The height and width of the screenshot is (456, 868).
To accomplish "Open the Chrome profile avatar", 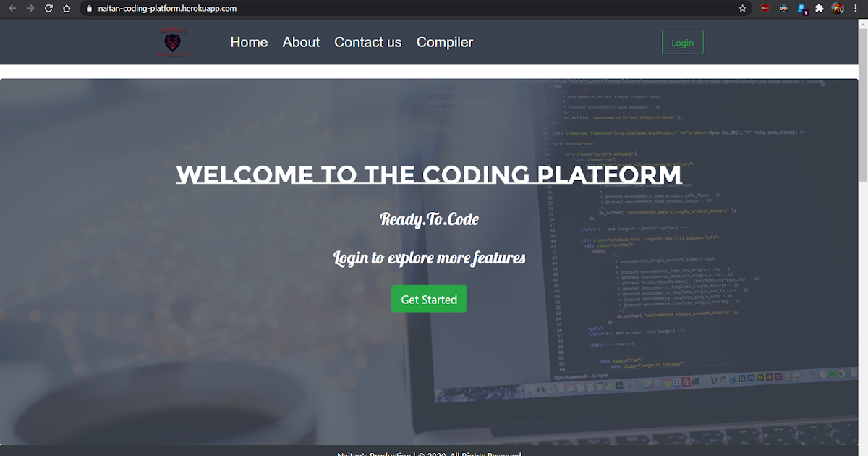I will tap(837, 9).
